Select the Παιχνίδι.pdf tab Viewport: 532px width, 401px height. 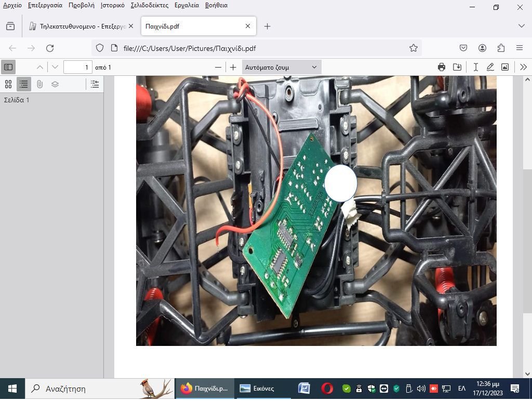[198, 26]
